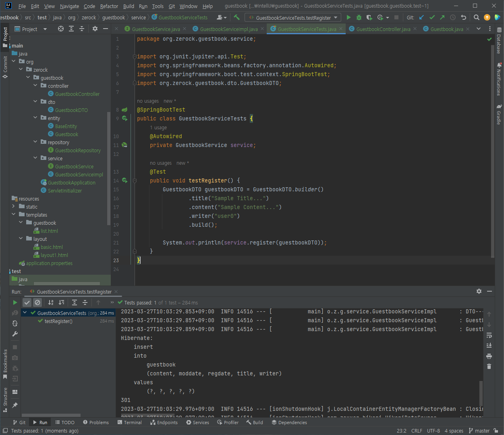This screenshot has height=435, width=504.
Task: Rollback changes undo arrow icon
Action: pos(463,17)
